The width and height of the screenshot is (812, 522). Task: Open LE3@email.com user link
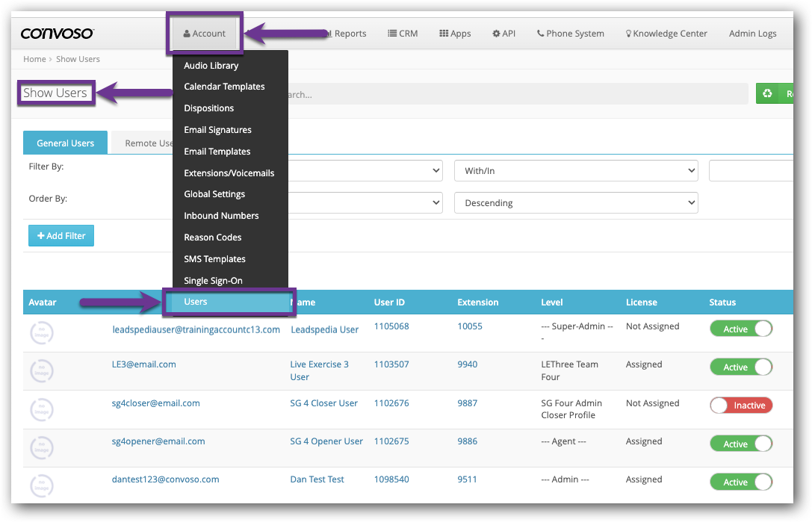tap(144, 364)
